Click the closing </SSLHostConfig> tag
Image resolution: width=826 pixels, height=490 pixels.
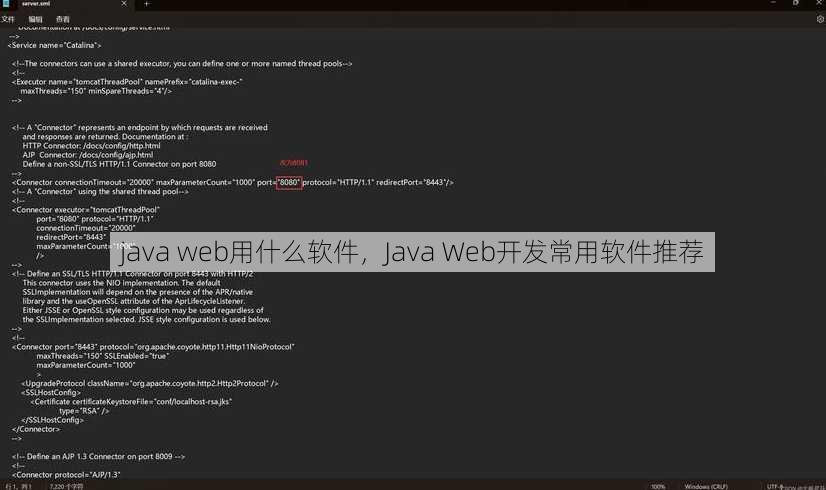coord(52,420)
